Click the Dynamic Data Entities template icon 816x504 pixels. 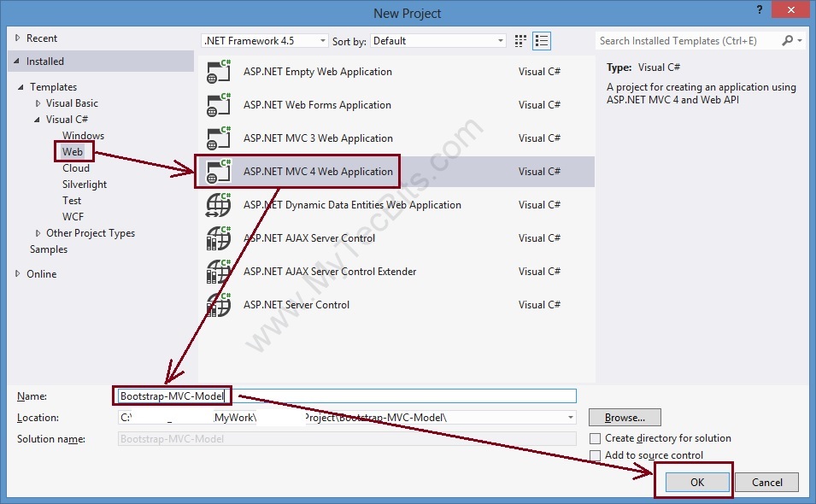219,204
